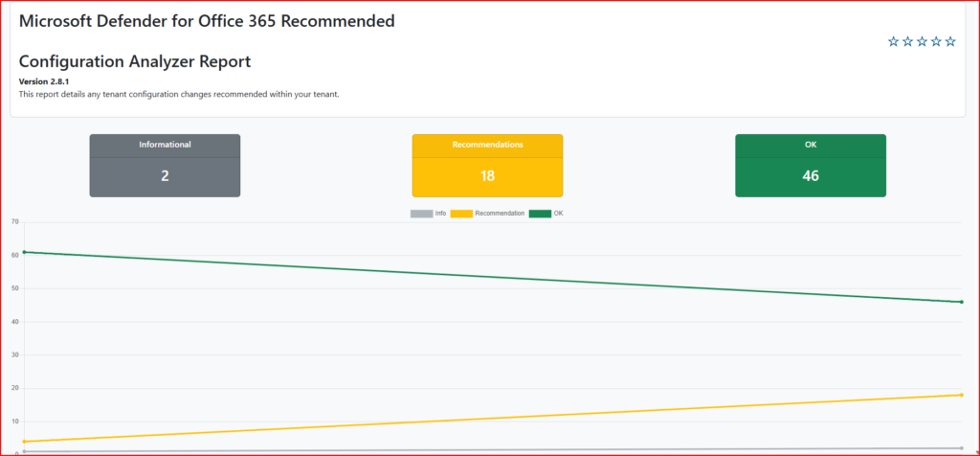Click the second star rating icon
980x456 pixels.
pyautogui.click(x=907, y=41)
